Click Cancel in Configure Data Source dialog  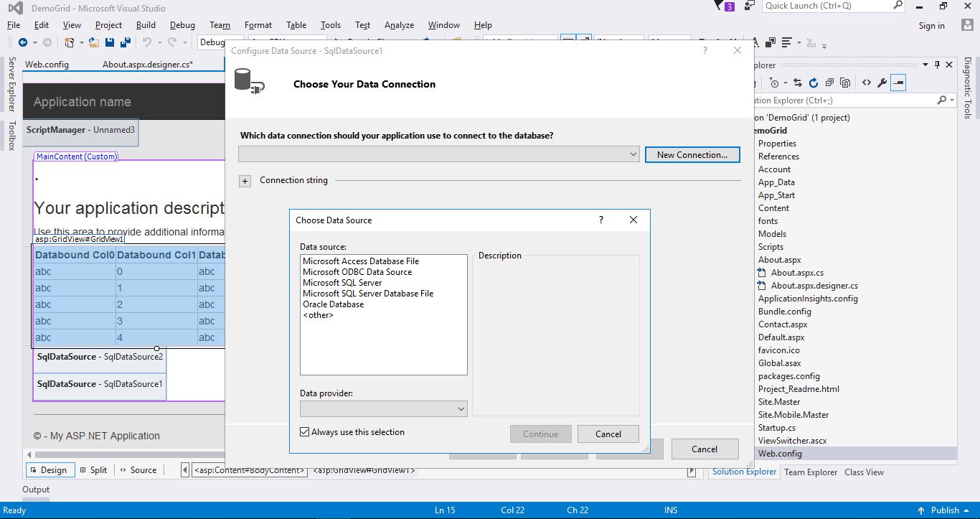705,449
